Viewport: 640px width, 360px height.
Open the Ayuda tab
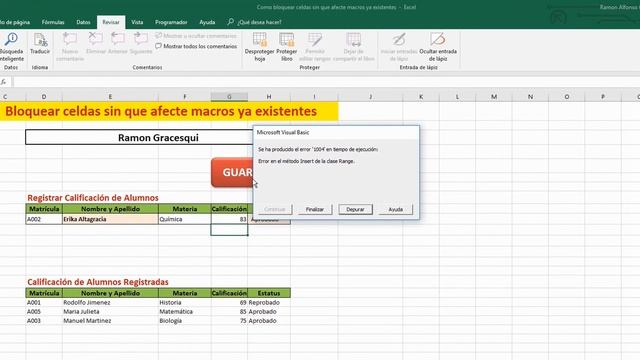coord(207,22)
